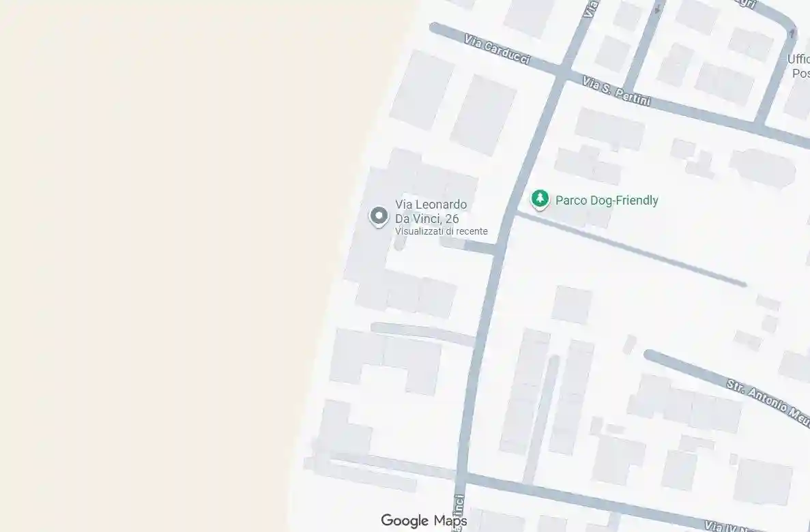Viewport: 810px width, 532px height.
Task: Click the Str. Antonio Meucci street label
Action: pos(768,403)
